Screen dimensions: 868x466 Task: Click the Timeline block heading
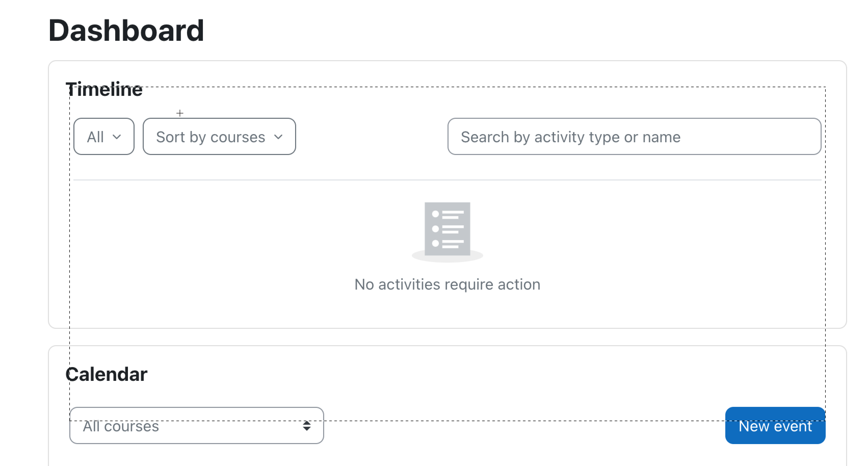104,90
